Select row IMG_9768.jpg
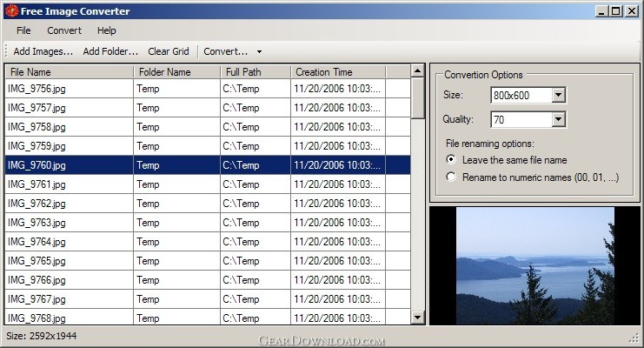The width and height of the screenshot is (644, 348). click(208, 318)
